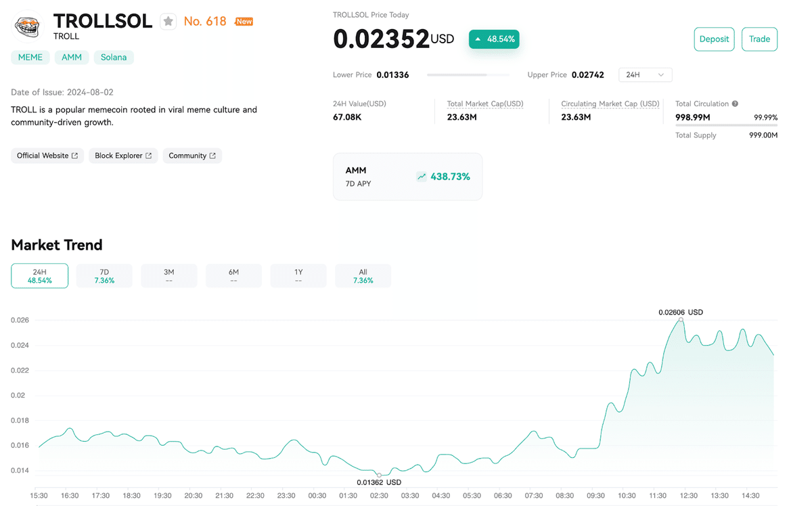812x506 pixels.
Task: Select the MEME category tag
Action: (x=30, y=57)
